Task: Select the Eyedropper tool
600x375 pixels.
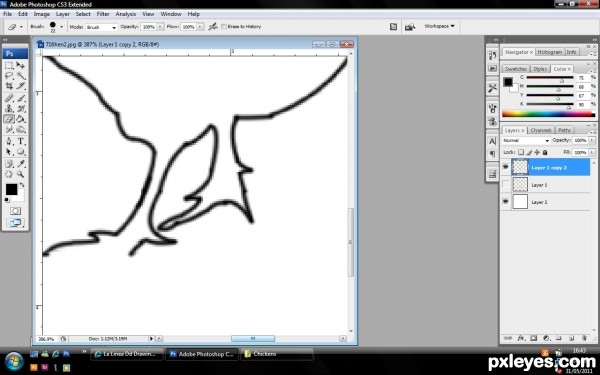Action: pyautogui.click(x=21, y=164)
